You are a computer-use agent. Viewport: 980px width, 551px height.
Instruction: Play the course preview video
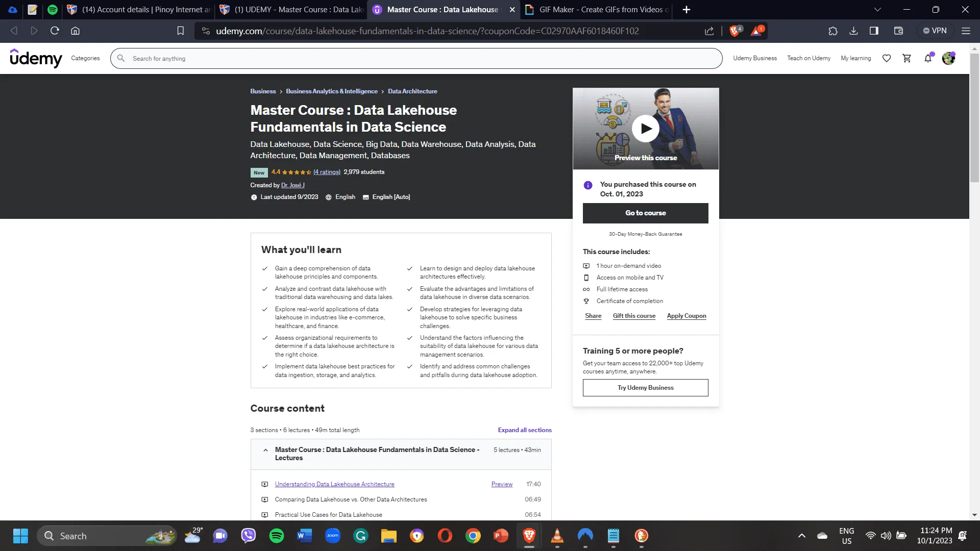646,129
